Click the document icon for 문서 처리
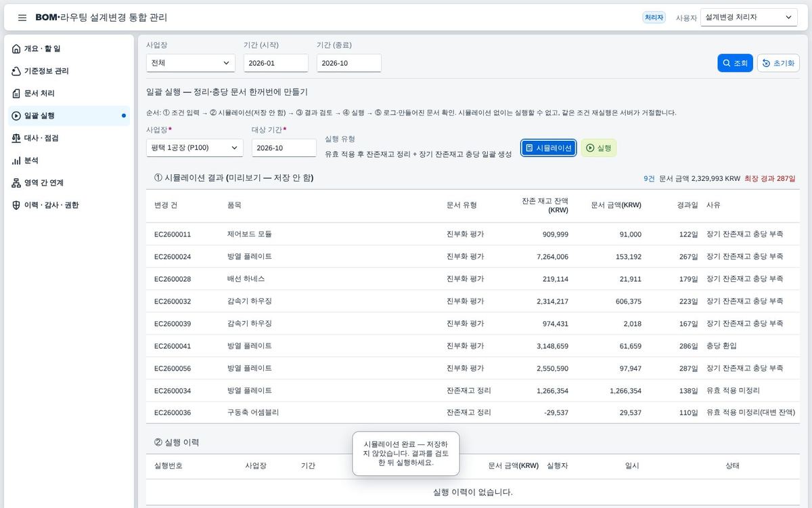Image resolution: width=812 pixels, height=508 pixels. [16, 93]
